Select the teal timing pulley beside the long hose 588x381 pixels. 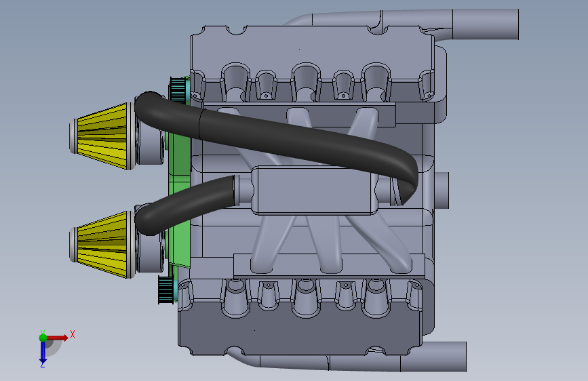[179, 89]
